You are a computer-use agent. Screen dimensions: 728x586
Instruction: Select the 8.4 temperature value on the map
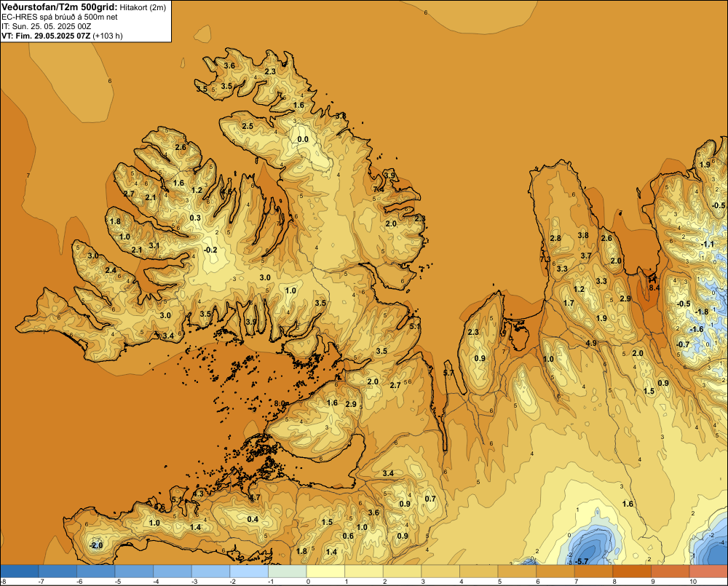click(654, 288)
